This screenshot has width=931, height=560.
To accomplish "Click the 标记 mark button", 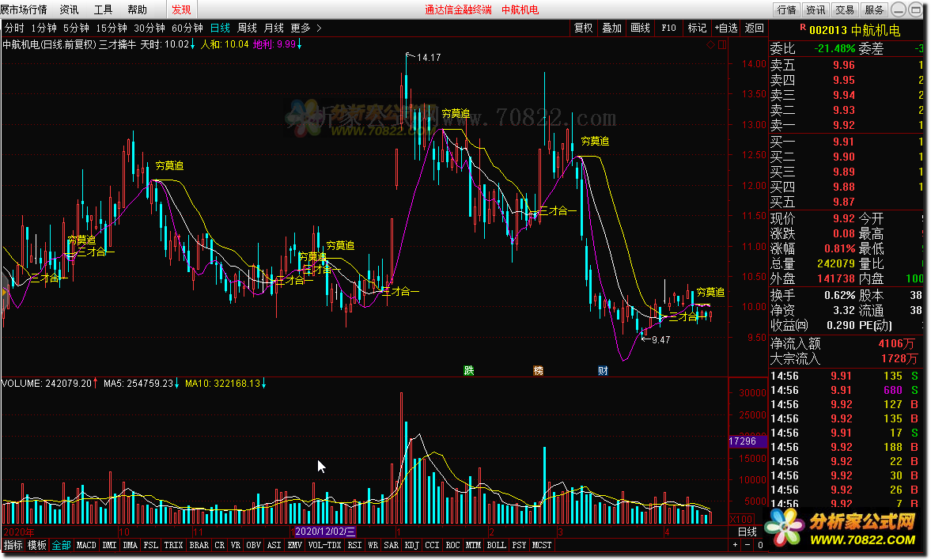I will tap(697, 28).
